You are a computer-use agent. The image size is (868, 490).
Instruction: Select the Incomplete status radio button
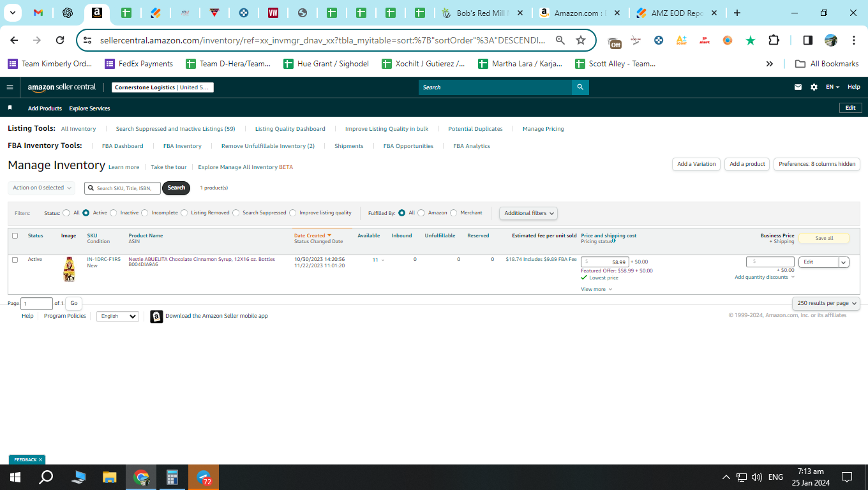[x=145, y=213]
